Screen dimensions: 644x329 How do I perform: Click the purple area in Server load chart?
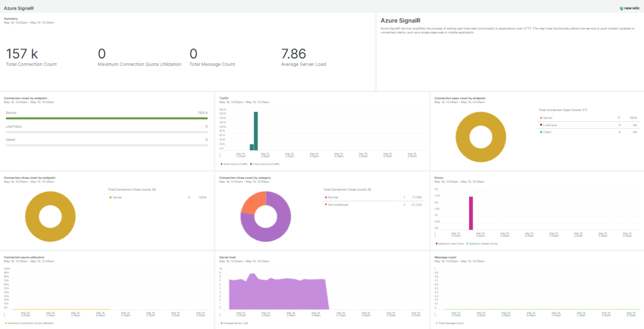click(279, 295)
